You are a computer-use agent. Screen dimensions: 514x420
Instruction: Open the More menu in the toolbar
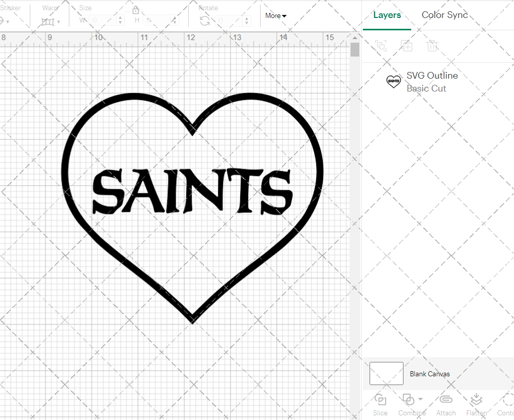pos(276,16)
